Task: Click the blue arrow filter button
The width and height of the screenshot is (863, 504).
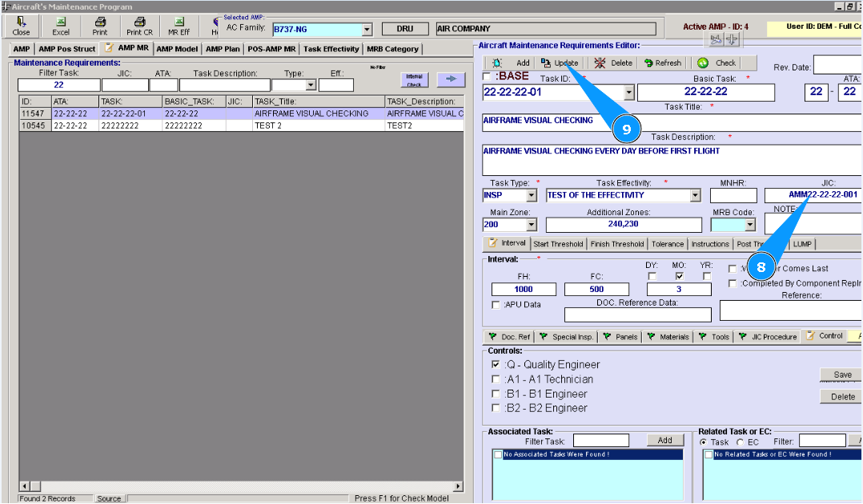Action: tap(451, 79)
